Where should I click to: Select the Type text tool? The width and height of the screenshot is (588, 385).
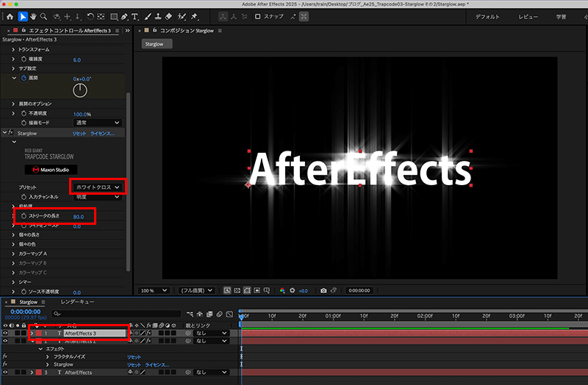click(x=135, y=16)
